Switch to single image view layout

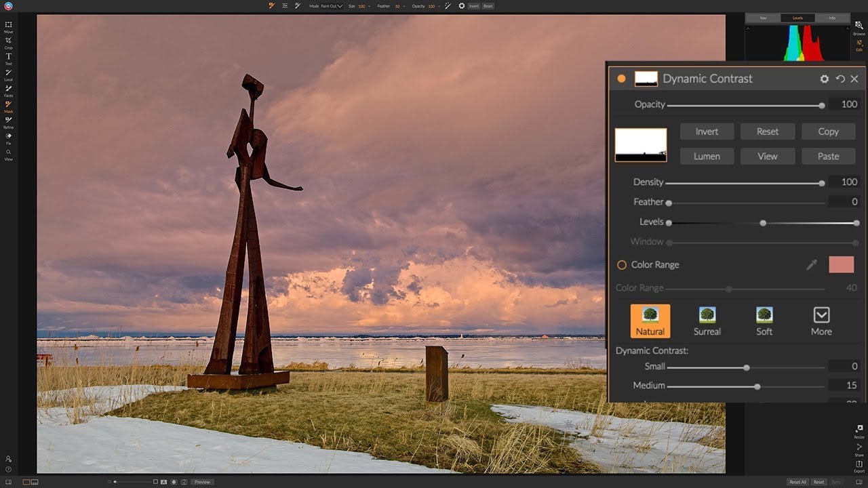(x=26, y=482)
